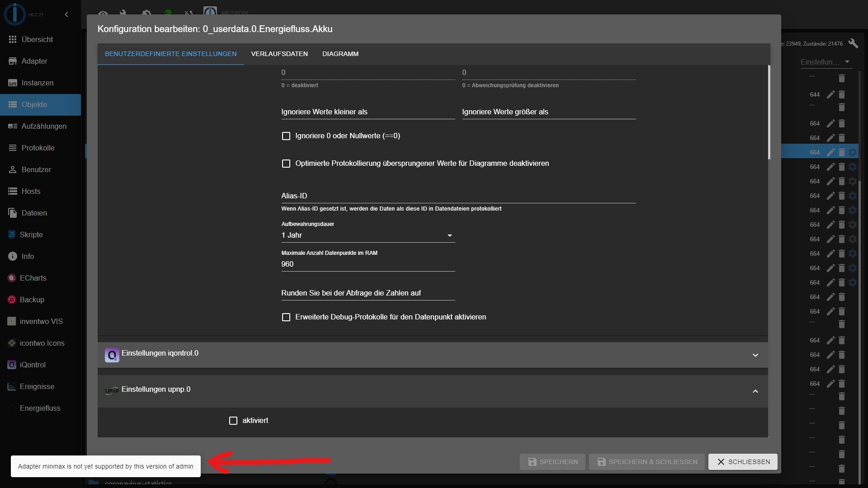Screen dimensions: 868x488
Task: Open ECharts in the sidebar
Action: (x=40, y=278)
